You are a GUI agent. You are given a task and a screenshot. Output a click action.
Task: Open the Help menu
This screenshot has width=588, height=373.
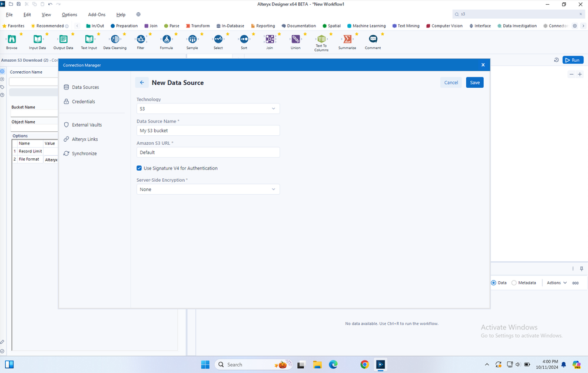tap(121, 15)
